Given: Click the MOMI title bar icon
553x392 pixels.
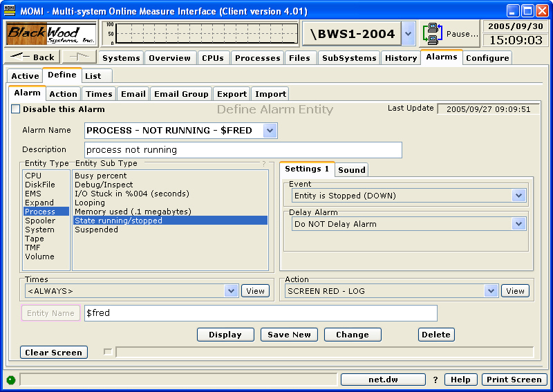Looking at the screenshot, I should tap(10, 10).
